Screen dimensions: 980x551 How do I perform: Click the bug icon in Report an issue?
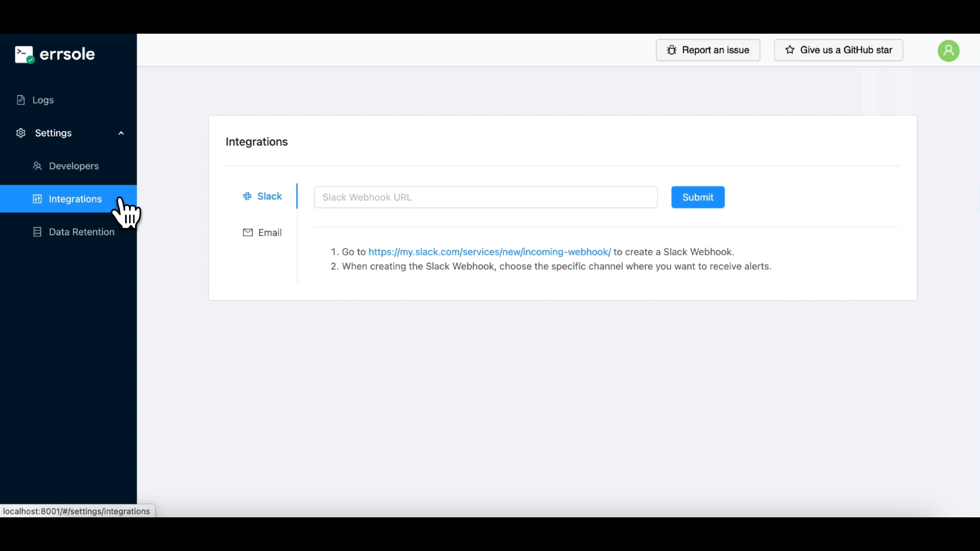pos(672,50)
